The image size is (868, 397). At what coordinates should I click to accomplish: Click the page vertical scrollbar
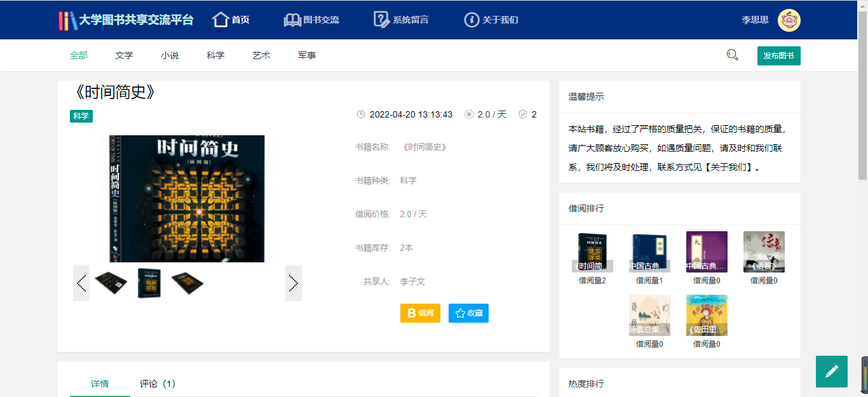[863, 95]
